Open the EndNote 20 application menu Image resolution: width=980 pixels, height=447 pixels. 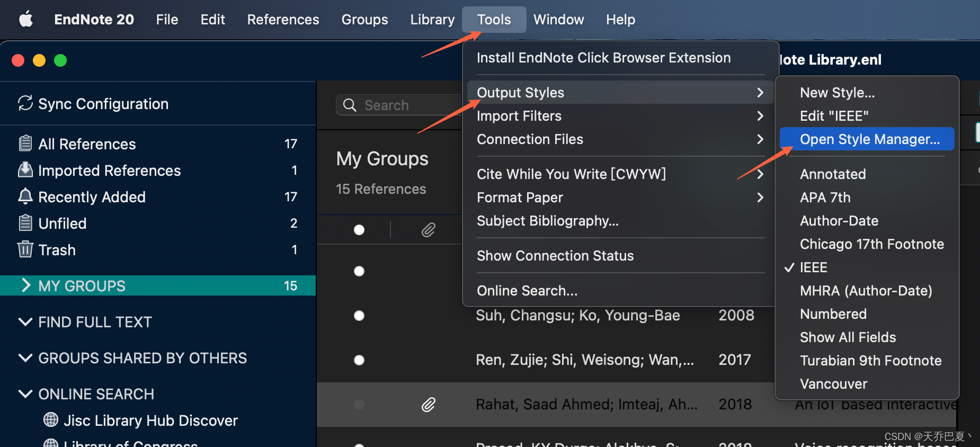pyautogui.click(x=94, y=20)
